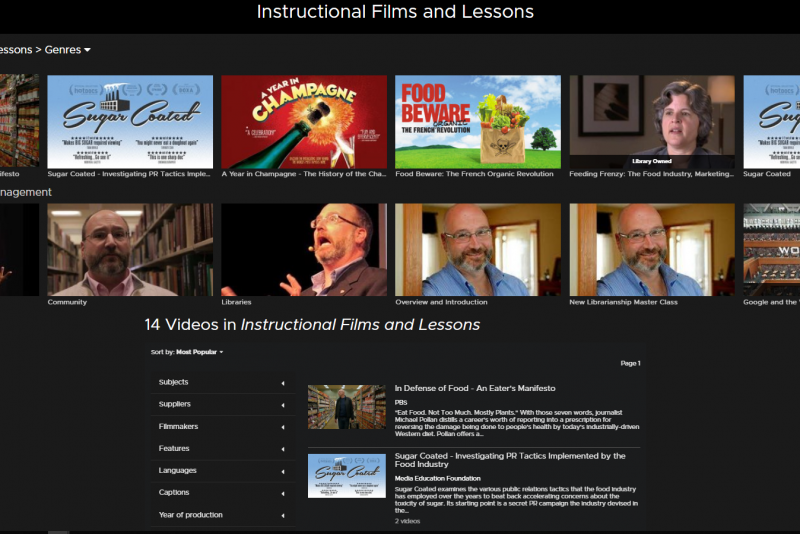
Task: Open Sugar Coated thumbnail in results list
Action: (x=347, y=476)
